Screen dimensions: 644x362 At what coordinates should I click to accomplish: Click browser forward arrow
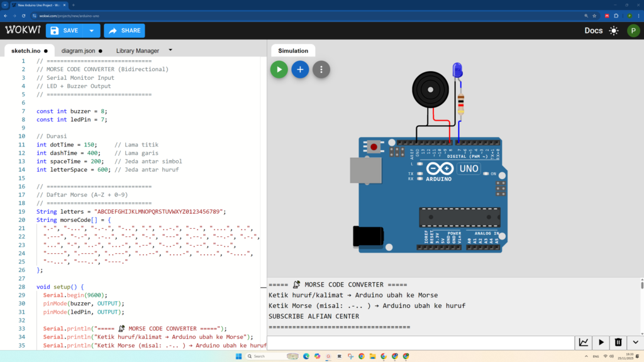[14, 16]
